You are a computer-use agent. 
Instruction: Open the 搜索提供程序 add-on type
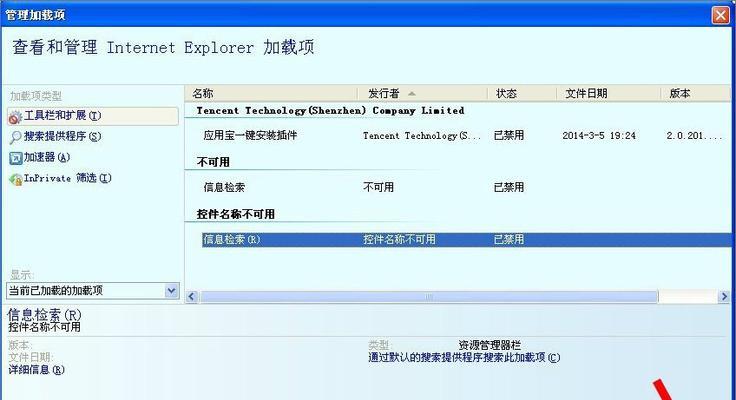tap(62, 137)
